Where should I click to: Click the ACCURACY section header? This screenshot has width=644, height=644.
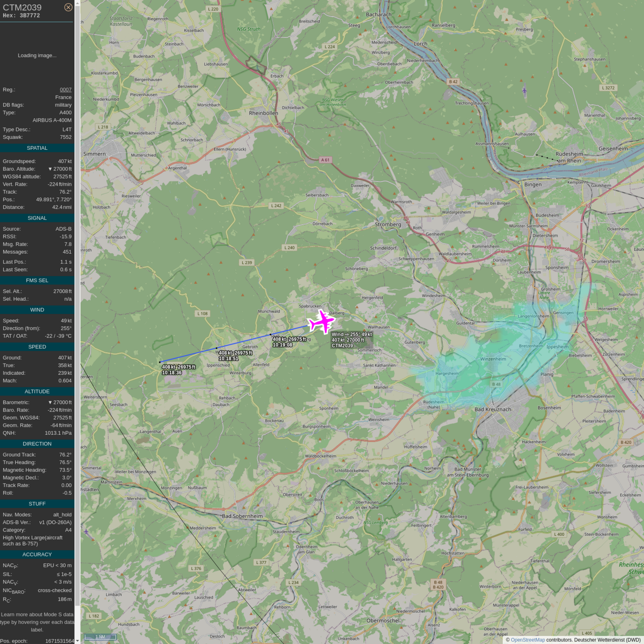point(37,555)
